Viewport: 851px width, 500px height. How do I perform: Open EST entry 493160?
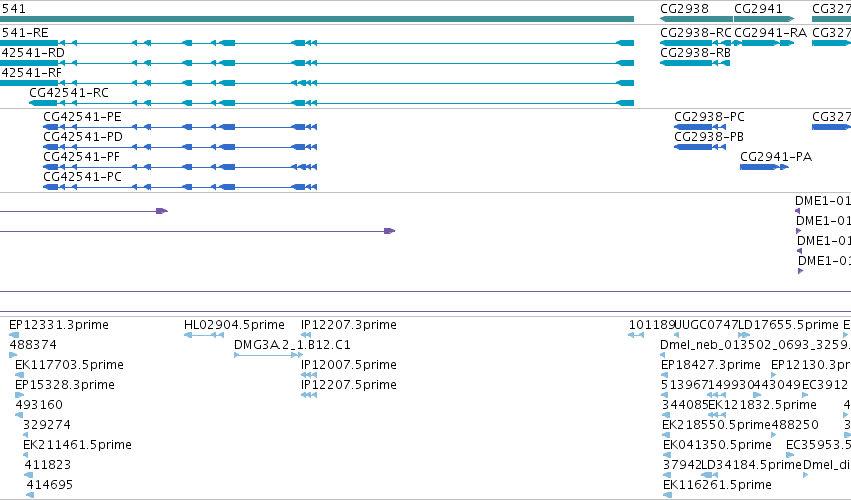[x=39, y=405]
